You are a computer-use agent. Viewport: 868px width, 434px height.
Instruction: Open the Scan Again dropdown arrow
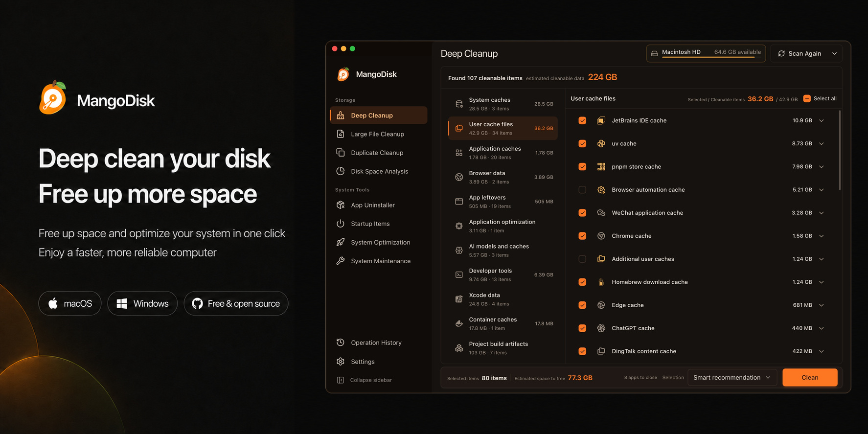[x=834, y=54]
